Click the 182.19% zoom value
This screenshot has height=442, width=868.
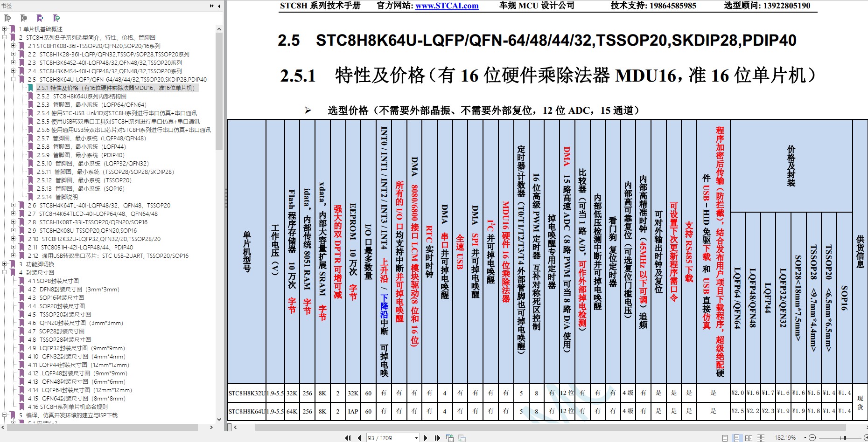[785, 438]
